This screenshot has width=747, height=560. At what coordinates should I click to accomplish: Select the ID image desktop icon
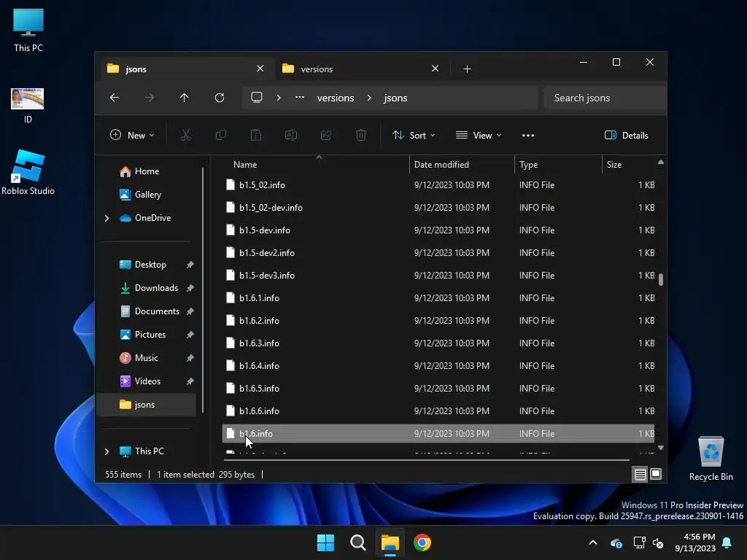(28, 106)
